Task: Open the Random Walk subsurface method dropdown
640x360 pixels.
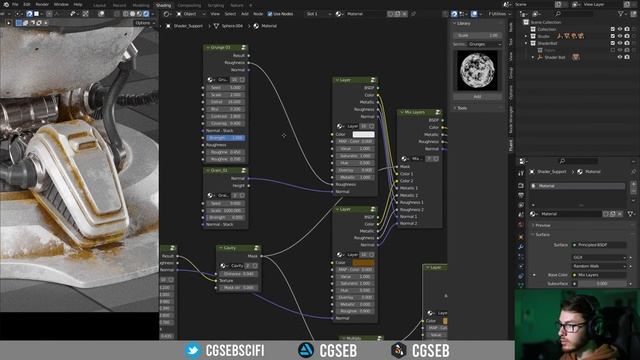Action: tap(599, 266)
